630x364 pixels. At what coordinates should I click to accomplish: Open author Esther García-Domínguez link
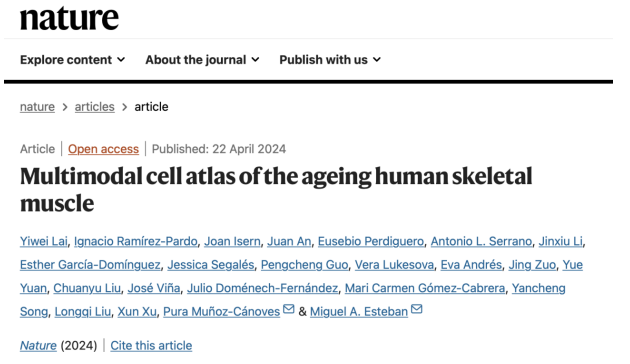[x=90, y=265]
